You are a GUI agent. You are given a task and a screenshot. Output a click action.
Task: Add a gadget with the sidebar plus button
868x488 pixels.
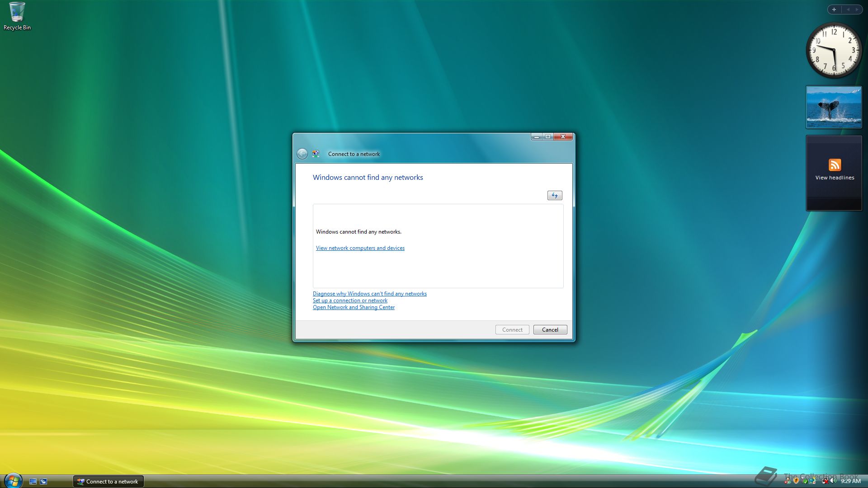[834, 9]
